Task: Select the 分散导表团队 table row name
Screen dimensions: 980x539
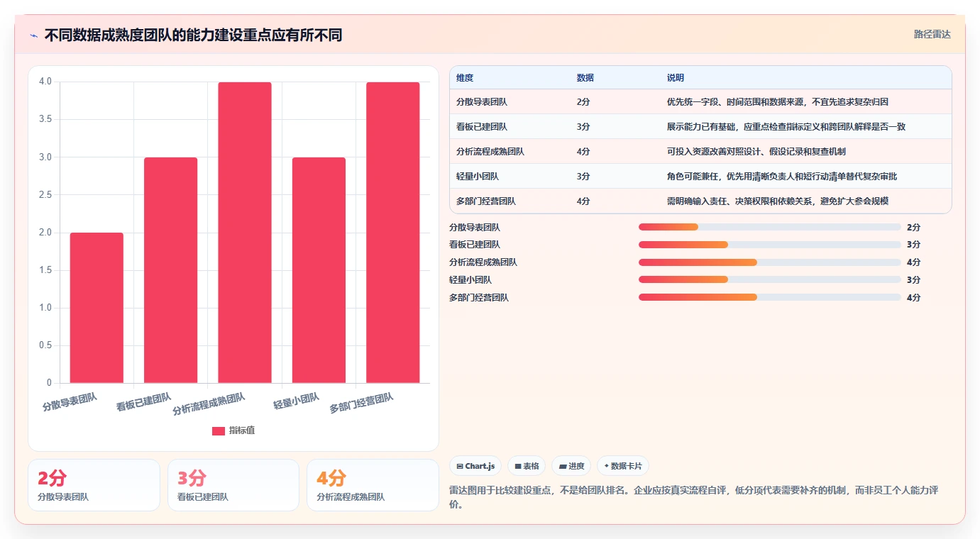Action: (482, 102)
